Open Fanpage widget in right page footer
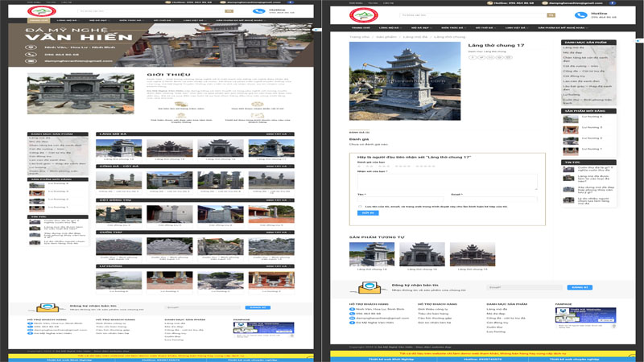 coord(586,318)
